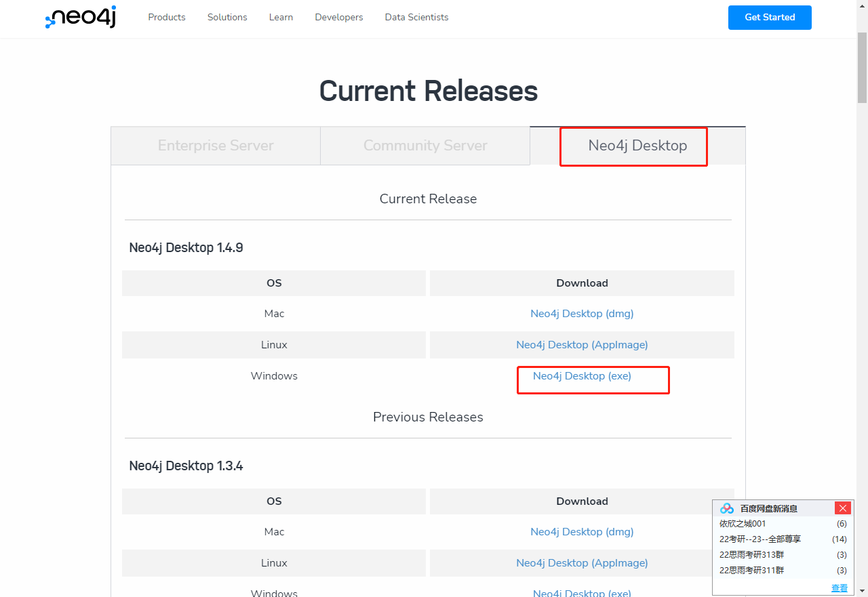Viewport: 868px width, 597px height.
Task: Switch to the Enterprise Server tab
Action: pos(216,146)
